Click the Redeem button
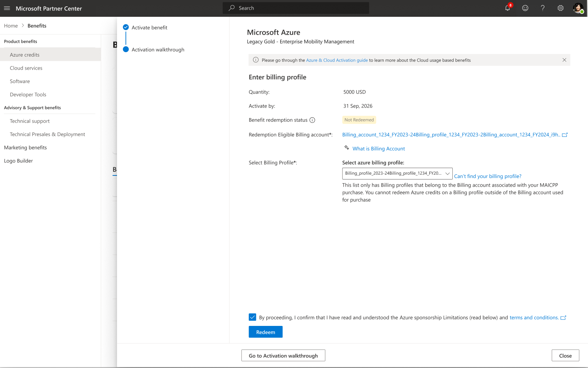588x368 pixels. point(266,332)
